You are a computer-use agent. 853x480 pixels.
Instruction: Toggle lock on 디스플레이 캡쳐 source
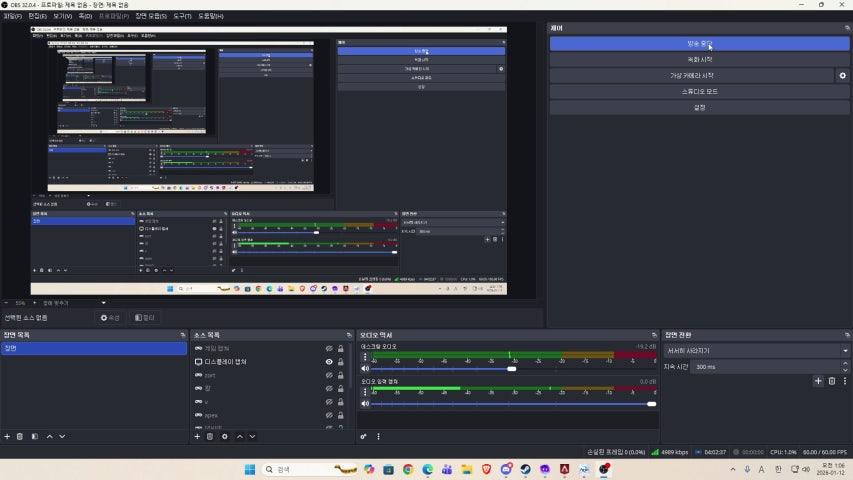click(x=341, y=362)
